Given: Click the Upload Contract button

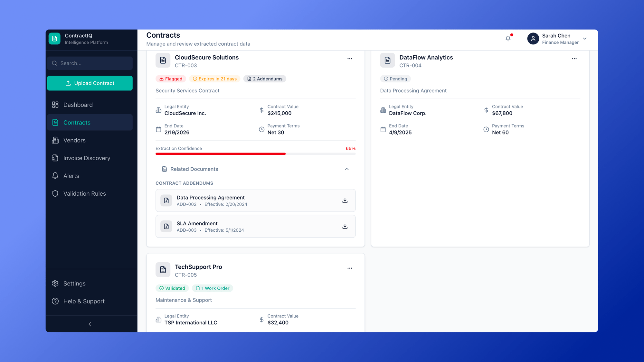Looking at the screenshot, I should coord(90,83).
